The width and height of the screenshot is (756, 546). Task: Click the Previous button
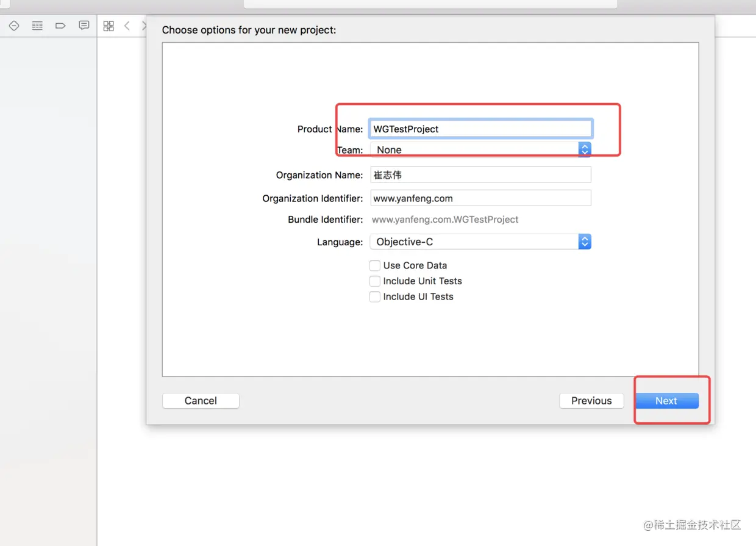point(591,401)
